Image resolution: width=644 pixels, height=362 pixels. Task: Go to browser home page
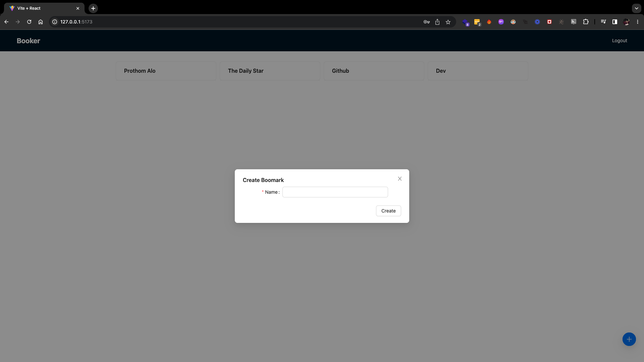click(41, 22)
